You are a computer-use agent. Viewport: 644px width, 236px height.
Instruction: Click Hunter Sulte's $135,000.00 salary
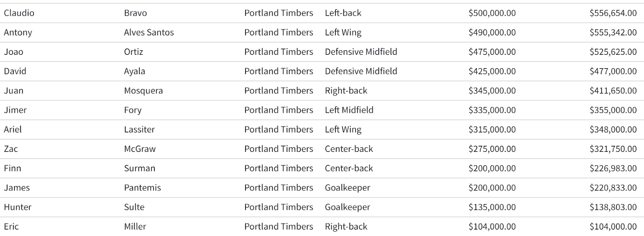492,207
